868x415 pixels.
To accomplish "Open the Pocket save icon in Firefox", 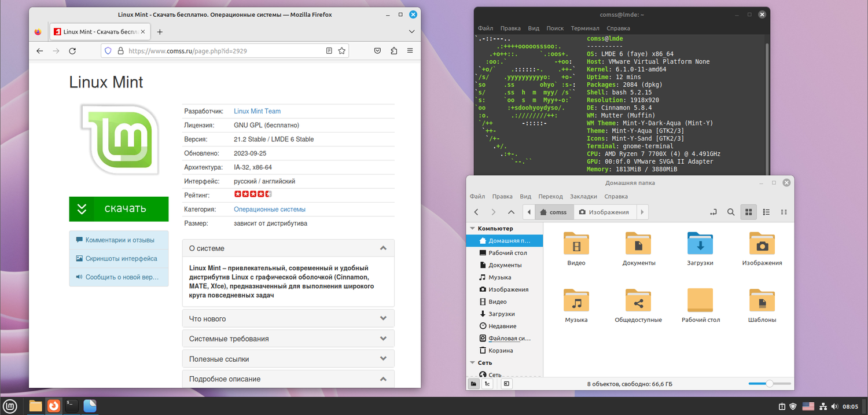I will [377, 51].
